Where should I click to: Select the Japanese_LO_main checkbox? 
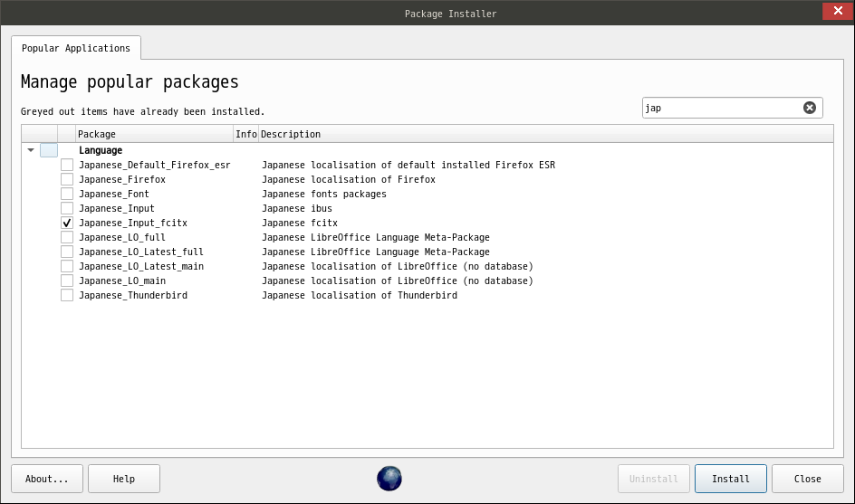coord(66,281)
